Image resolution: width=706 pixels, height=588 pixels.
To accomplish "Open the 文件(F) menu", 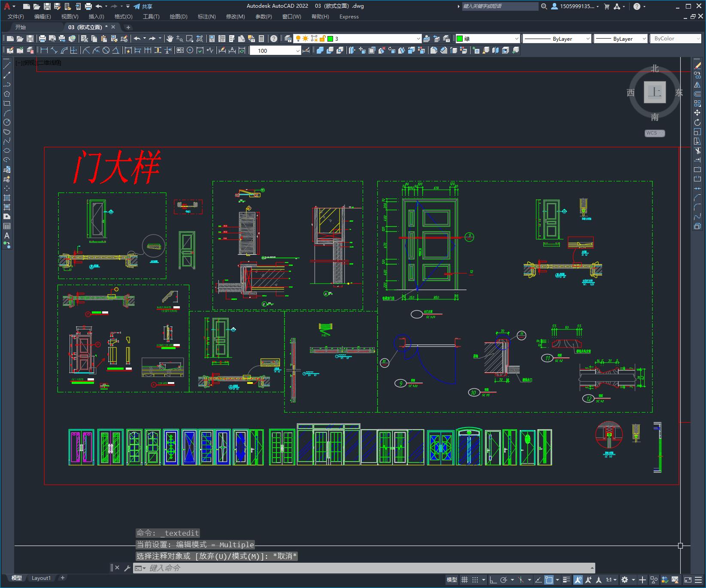I will pos(16,17).
